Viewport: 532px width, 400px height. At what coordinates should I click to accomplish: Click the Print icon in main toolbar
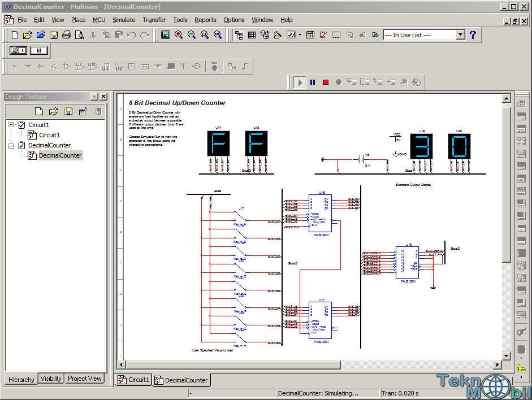(x=67, y=35)
